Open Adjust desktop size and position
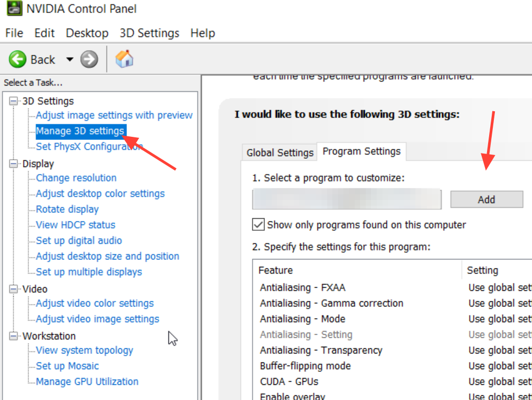 tap(107, 256)
